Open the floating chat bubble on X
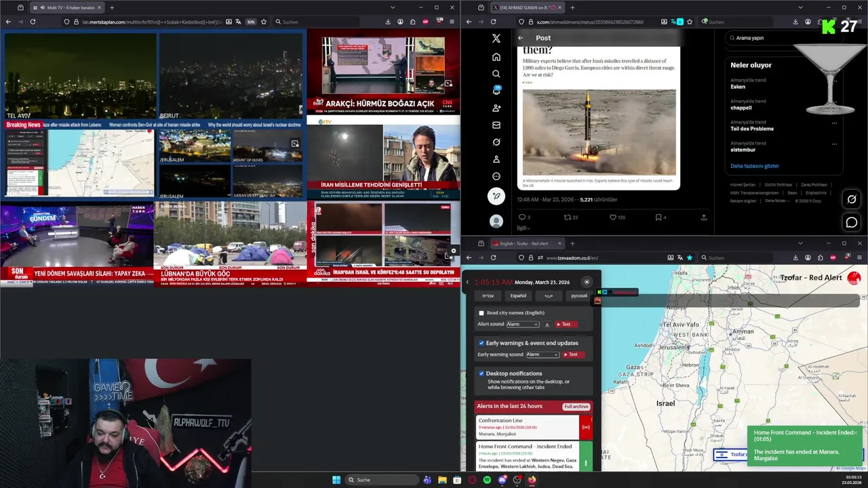Viewport: 868px width, 488px height. pyautogui.click(x=852, y=222)
